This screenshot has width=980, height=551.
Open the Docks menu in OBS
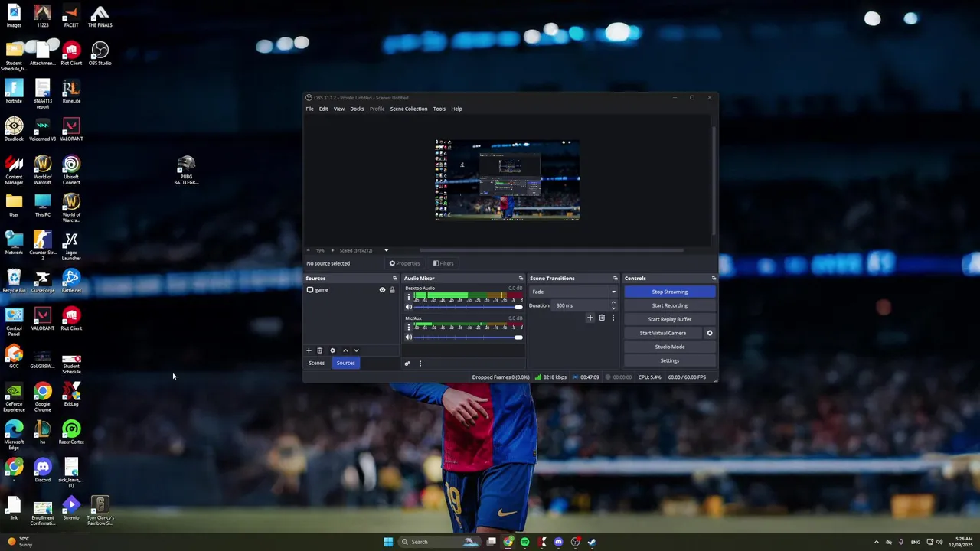tap(357, 109)
